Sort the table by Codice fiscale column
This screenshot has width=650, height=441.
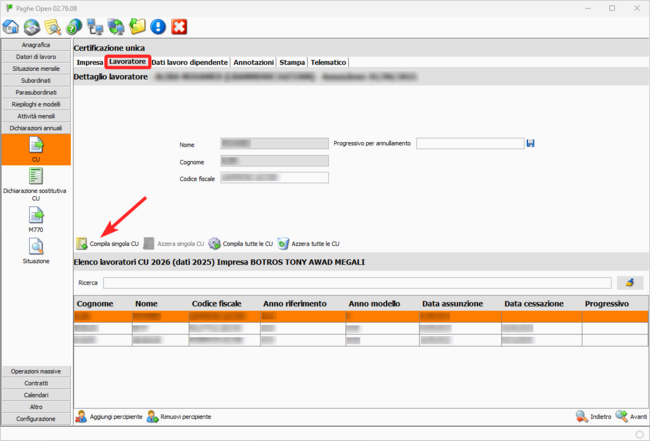click(x=217, y=303)
